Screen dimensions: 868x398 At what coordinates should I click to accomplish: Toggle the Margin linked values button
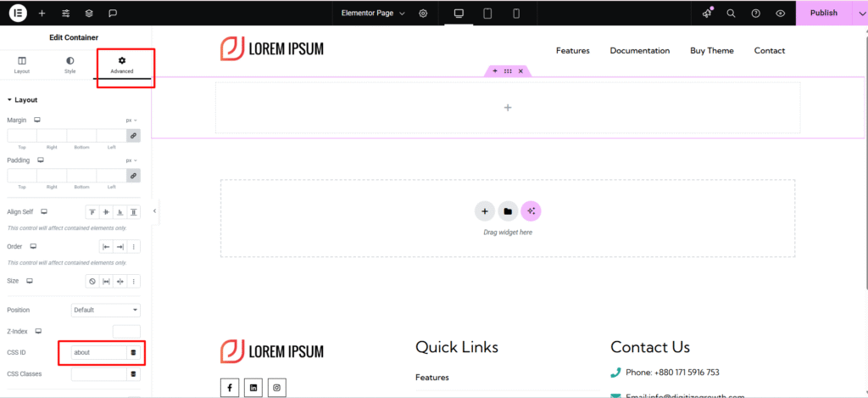coord(133,136)
